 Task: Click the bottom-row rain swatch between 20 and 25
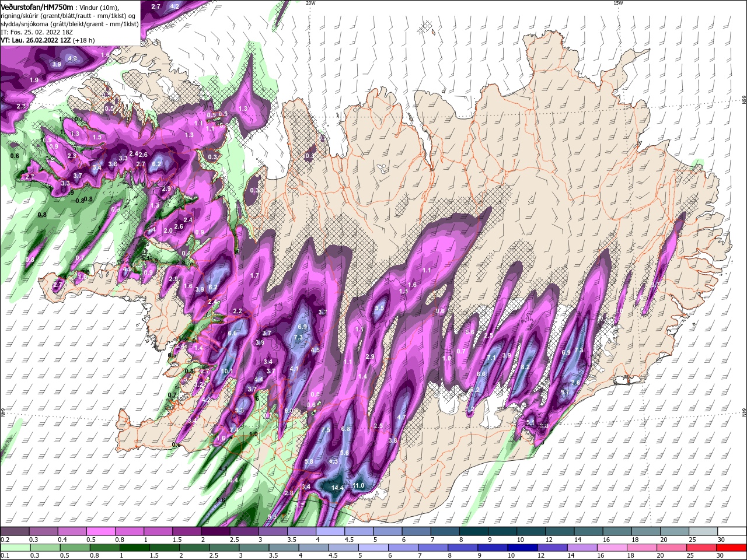671,548
